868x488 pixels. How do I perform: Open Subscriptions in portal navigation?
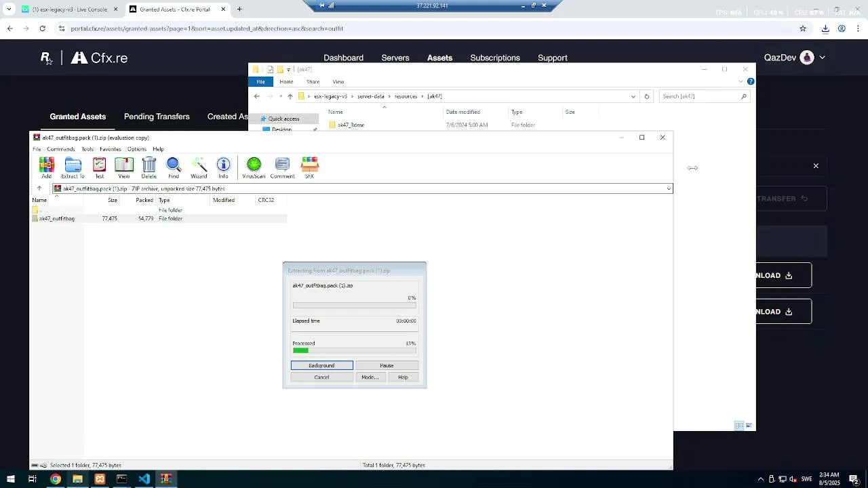pyautogui.click(x=495, y=58)
